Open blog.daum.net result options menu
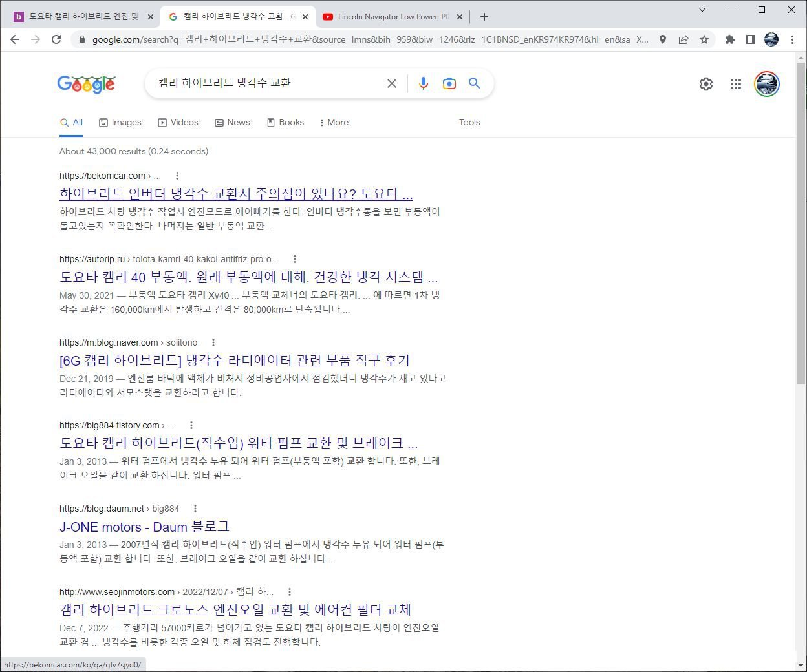 (x=195, y=509)
